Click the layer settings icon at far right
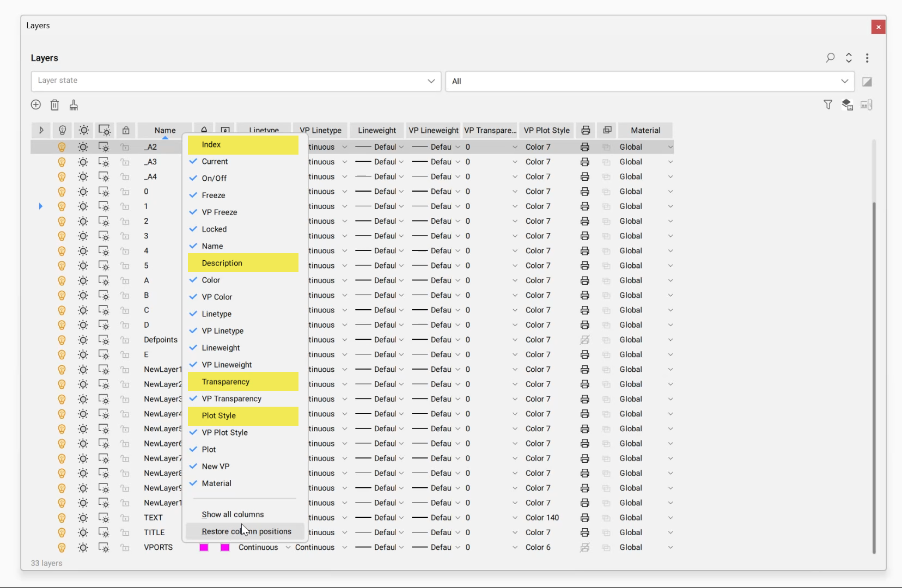902x588 pixels. coord(867,105)
